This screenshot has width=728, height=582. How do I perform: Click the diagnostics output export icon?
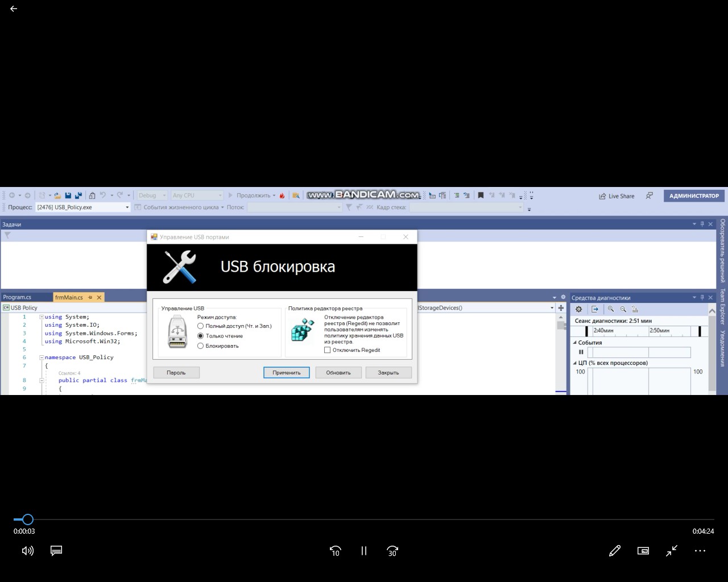coord(595,309)
